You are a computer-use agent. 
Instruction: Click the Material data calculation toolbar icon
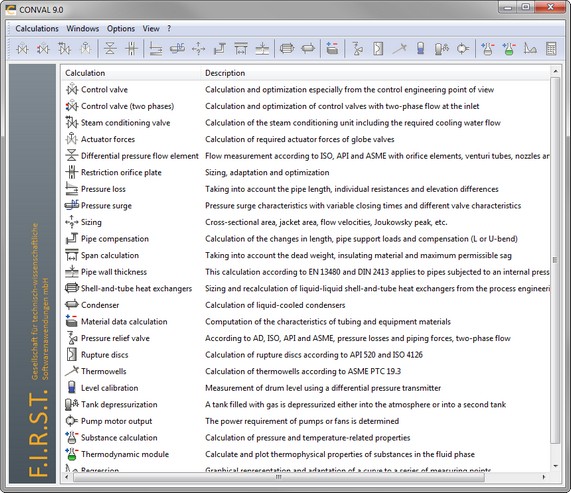[x=332, y=48]
